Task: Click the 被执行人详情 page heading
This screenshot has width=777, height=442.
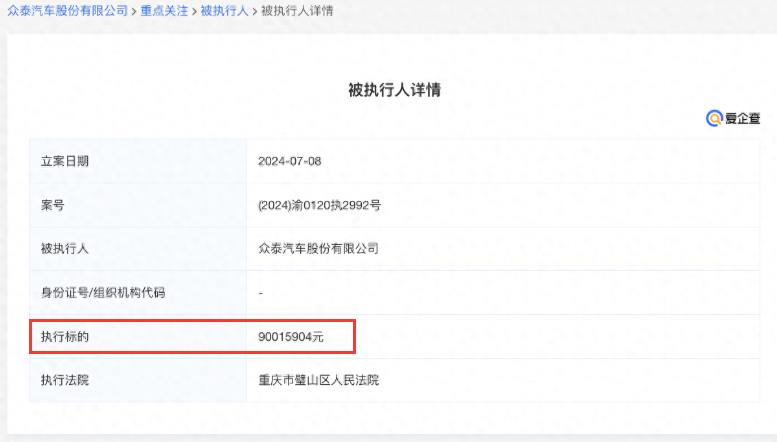Action: [394, 89]
